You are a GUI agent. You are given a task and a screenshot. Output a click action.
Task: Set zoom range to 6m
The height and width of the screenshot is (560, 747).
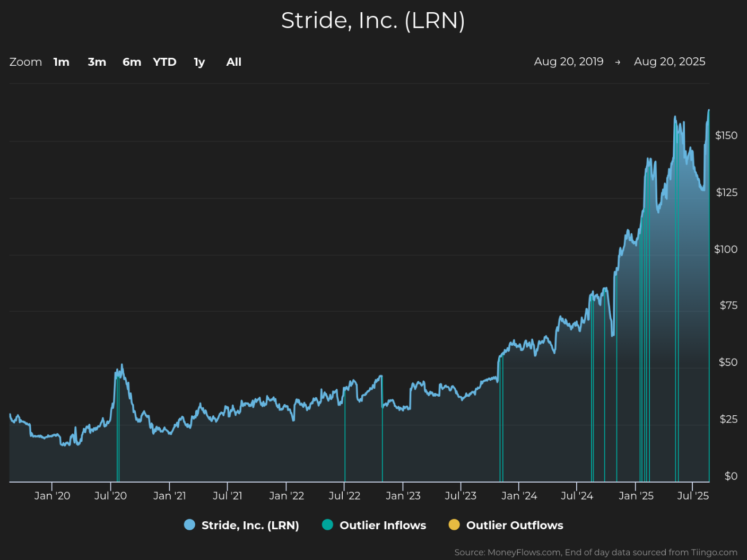coord(132,62)
